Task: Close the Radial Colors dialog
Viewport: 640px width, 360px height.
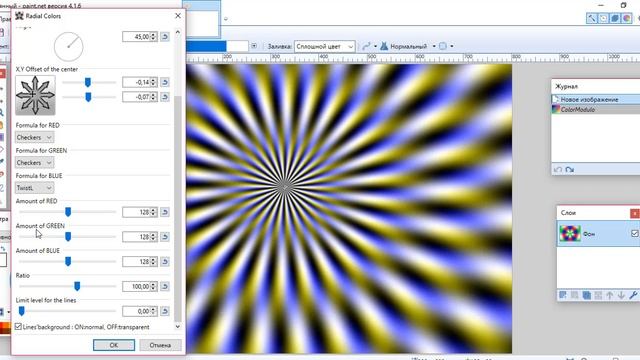Action: [x=178, y=16]
